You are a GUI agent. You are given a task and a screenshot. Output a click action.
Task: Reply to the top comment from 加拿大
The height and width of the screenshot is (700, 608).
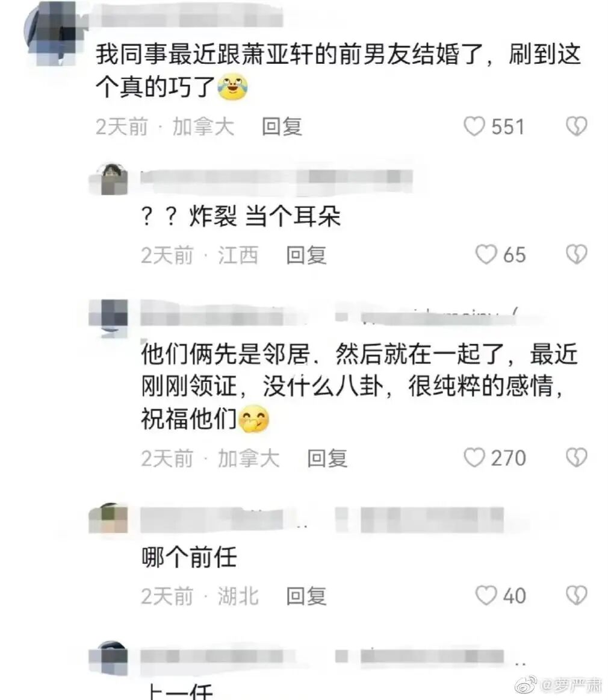[282, 127]
